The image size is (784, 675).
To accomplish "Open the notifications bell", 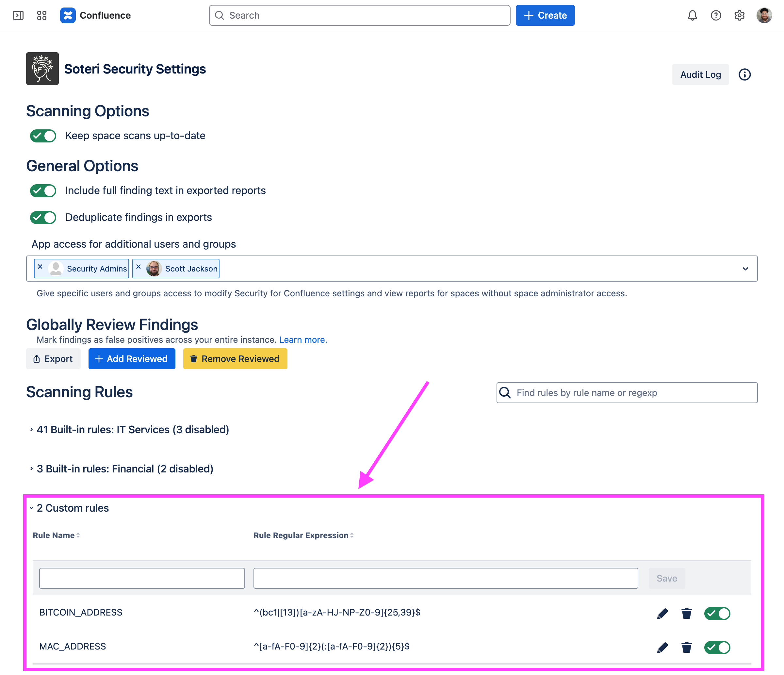I will pyautogui.click(x=692, y=15).
